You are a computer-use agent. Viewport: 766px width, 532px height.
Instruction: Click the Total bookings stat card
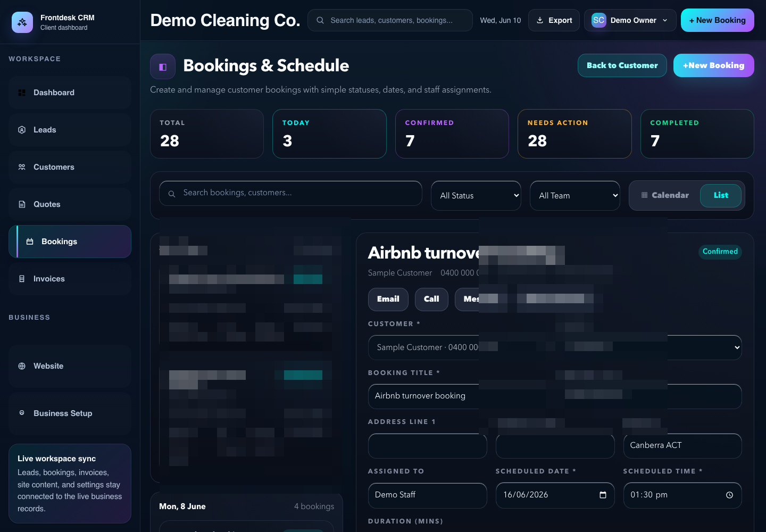pos(207,134)
